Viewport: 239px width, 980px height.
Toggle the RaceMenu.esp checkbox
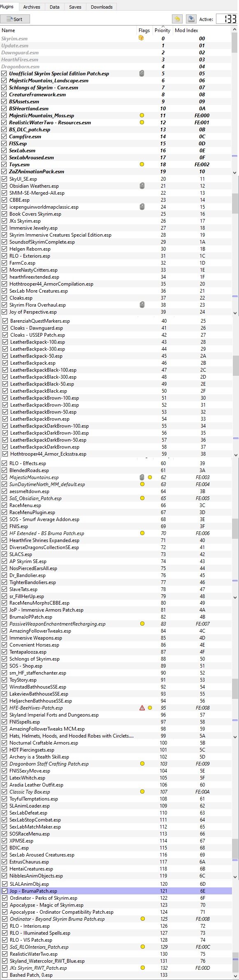point(4,505)
